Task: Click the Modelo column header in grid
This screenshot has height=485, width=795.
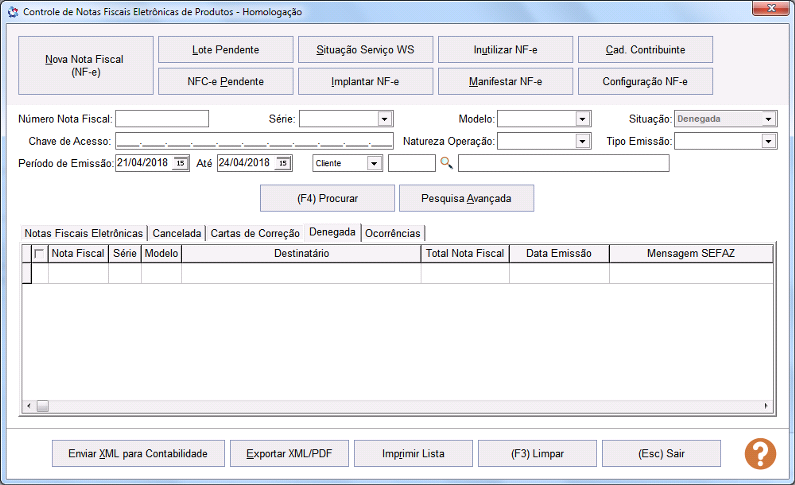Action: point(161,253)
